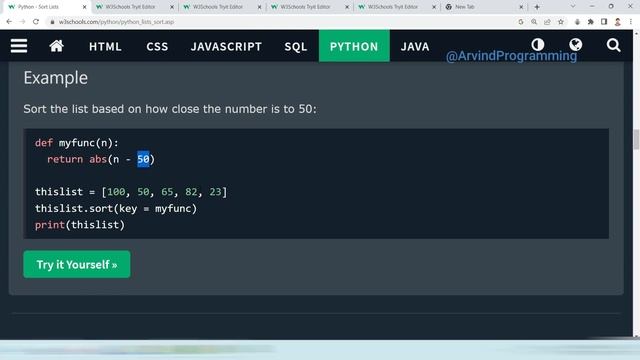The width and height of the screenshot is (640, 360).
Task: Close the New Tab tab
Action: (x=521, y=7)
